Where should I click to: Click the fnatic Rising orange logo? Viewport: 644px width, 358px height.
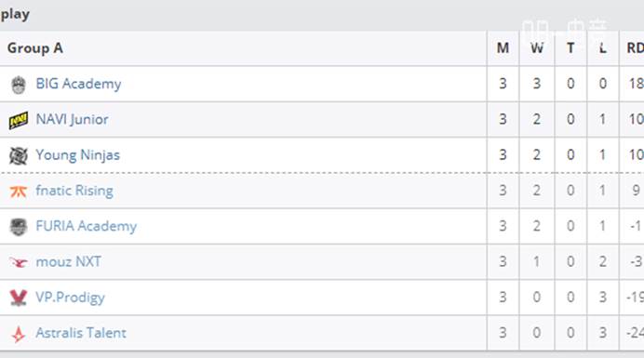point(18,192)
